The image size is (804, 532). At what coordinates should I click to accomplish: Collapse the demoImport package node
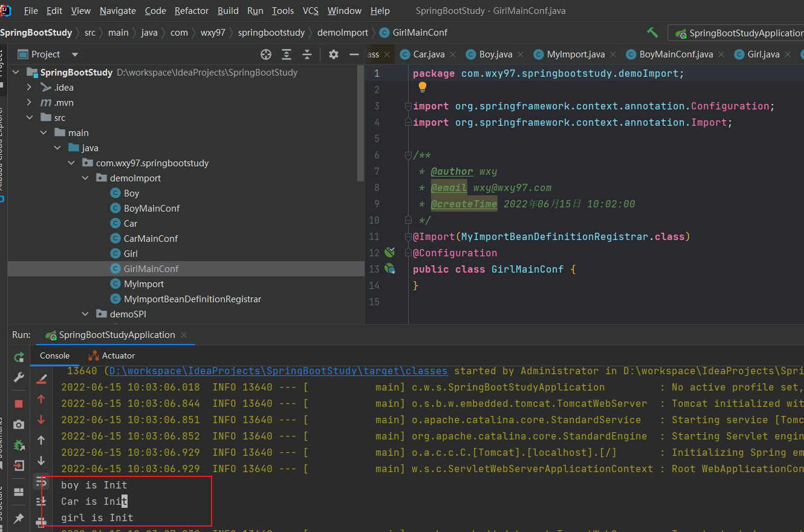[85, 178]
